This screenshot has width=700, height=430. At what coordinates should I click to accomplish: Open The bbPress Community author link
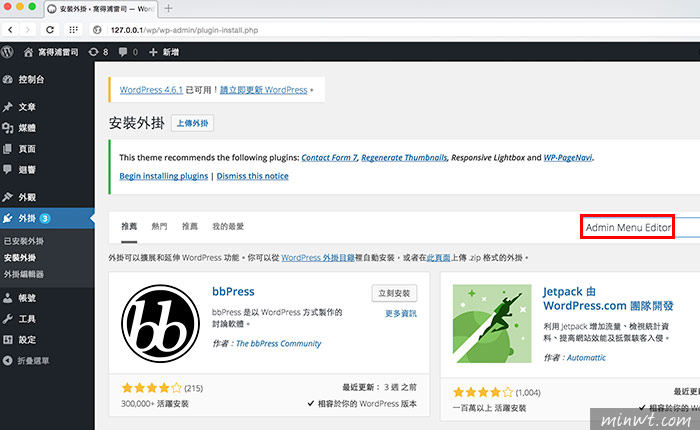(279, 343)
